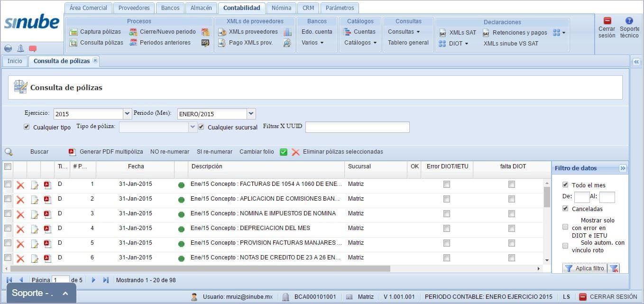Click the green check icon in the grid toolbar

(x=284, y=152)
